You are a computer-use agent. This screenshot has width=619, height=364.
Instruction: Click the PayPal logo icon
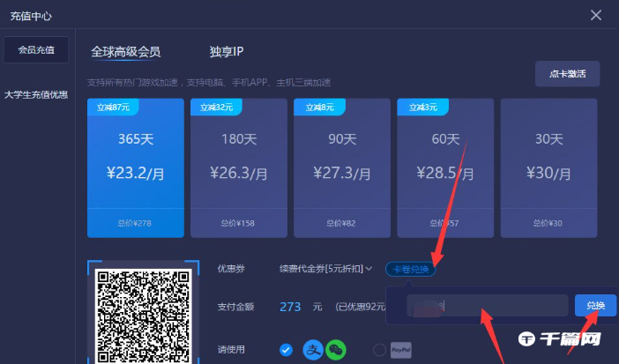[x=400, y=350]
